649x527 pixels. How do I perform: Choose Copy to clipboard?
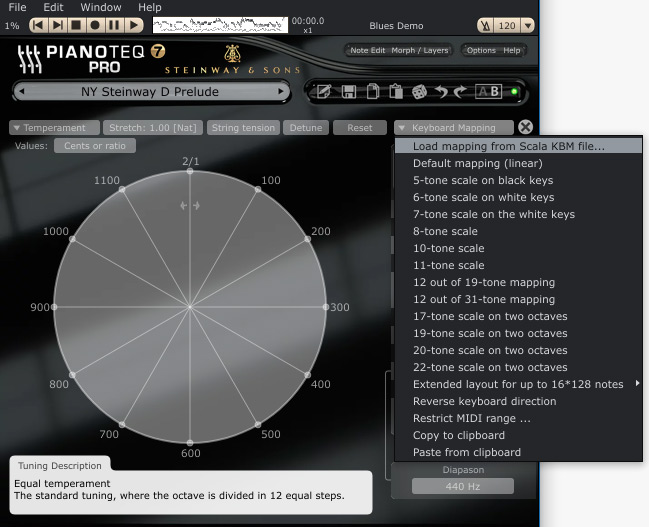point(519,435)
